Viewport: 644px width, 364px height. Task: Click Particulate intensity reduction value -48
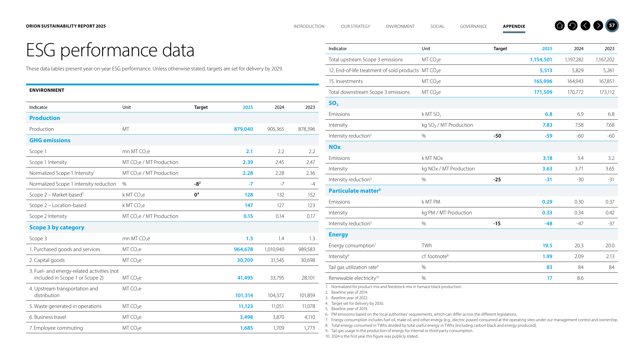pyautogui.click(x=548, y=224)
